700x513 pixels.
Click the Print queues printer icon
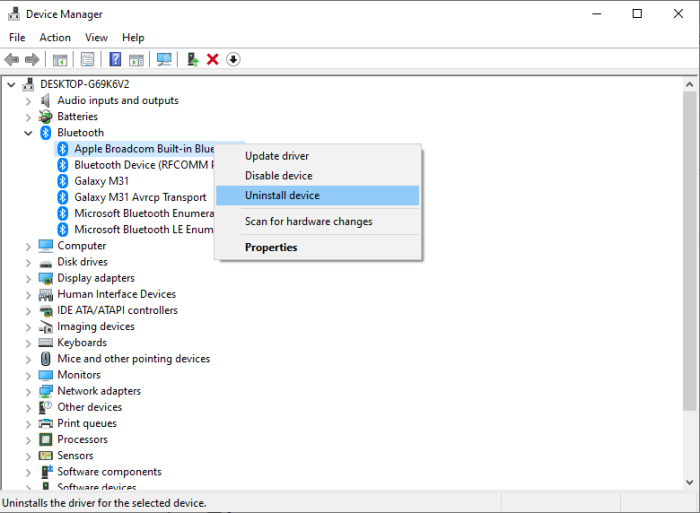click(x=46, y=423)
